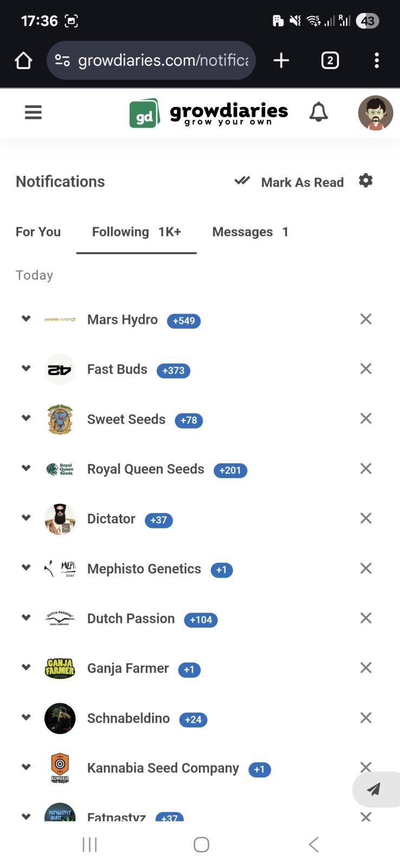400x868 pixels.
Task: Click the growdiaries logo
Action: pos(209,113)
